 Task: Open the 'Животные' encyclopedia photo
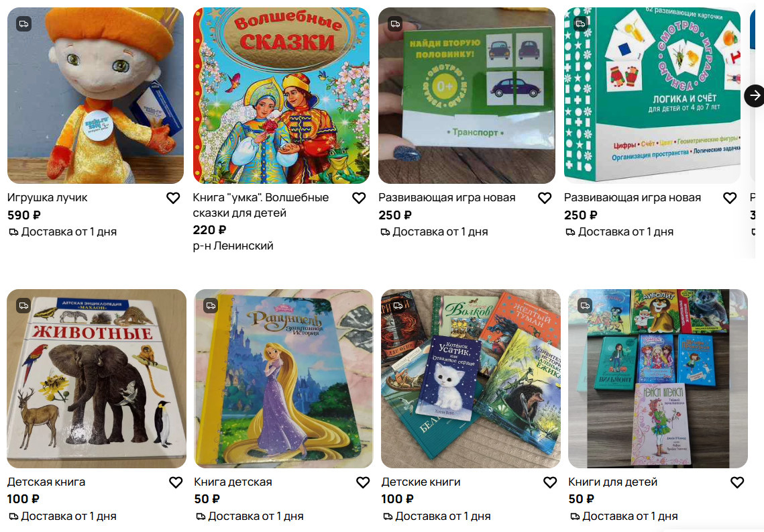click(97, 378)
